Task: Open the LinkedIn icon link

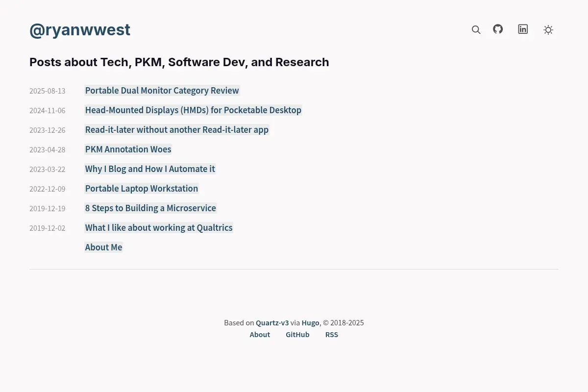Action: (523, 29)
